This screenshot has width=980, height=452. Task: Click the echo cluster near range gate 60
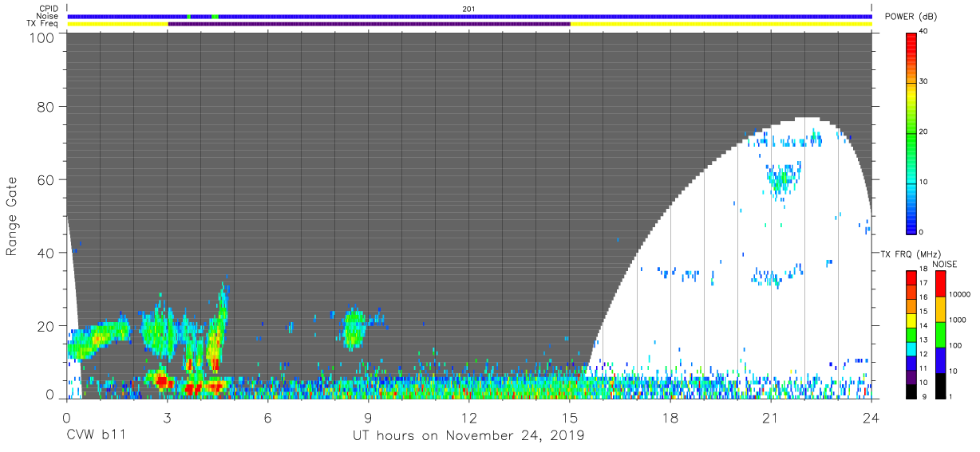pos(782,180)
